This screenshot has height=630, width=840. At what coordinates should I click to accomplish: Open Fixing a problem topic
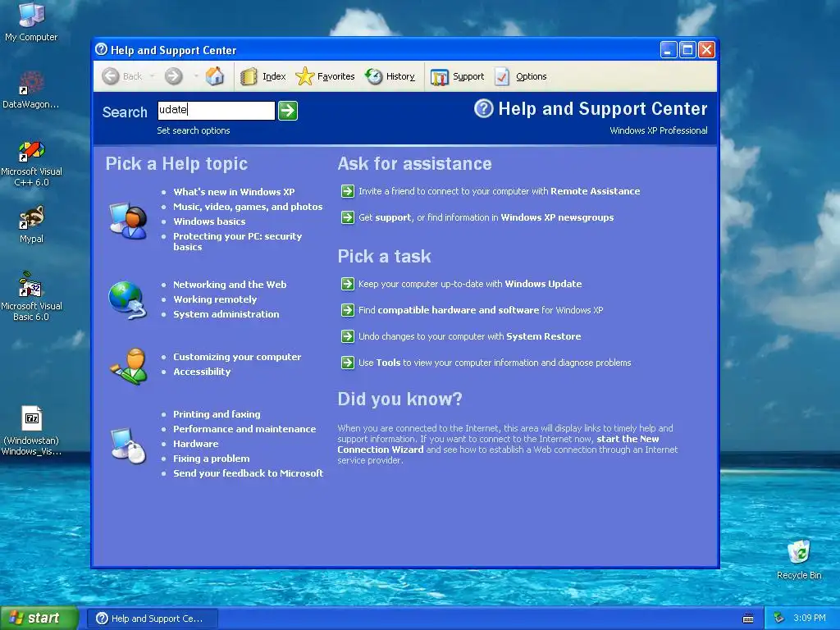click(x=211, y=459)
